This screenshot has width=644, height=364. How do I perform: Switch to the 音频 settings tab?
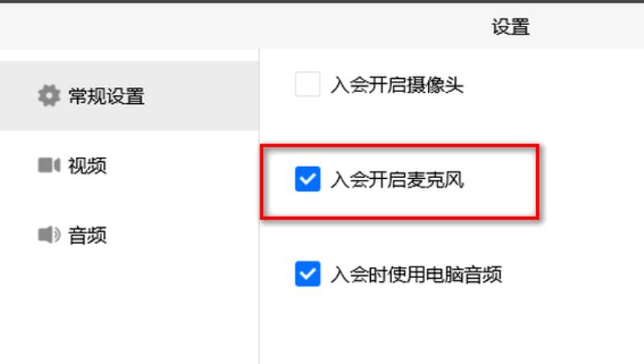point(87,235)
